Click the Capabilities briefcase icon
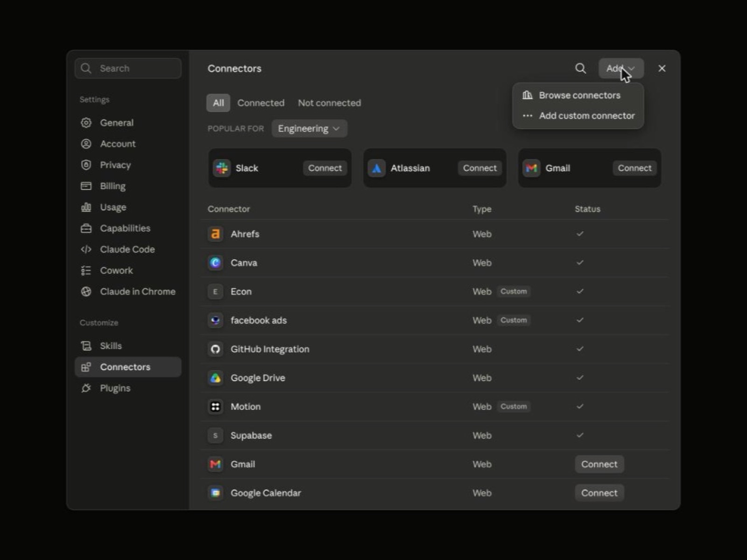The image size is (747, 560). 86,228
